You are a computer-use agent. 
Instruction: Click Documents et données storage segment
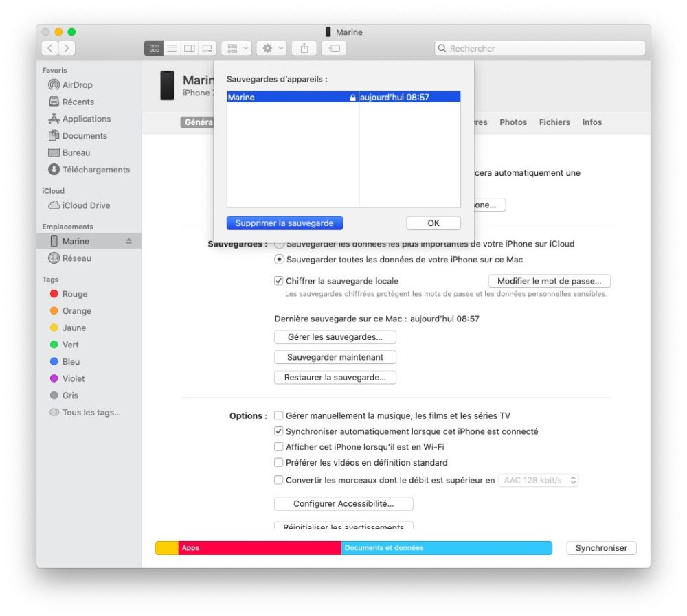447,548
